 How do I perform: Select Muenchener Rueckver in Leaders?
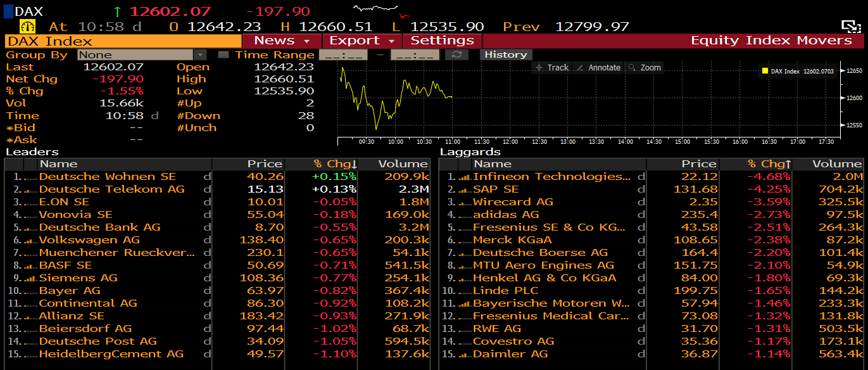pos(217,253)
